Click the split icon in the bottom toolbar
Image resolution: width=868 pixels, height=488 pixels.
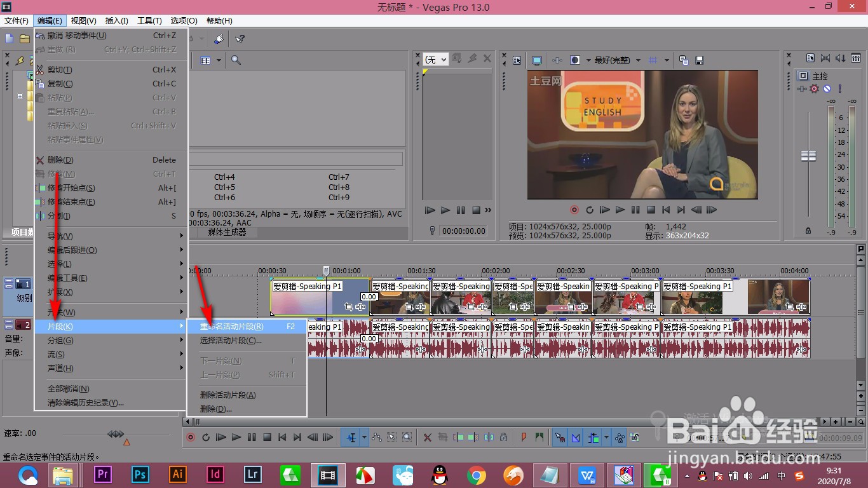point(489,437)
